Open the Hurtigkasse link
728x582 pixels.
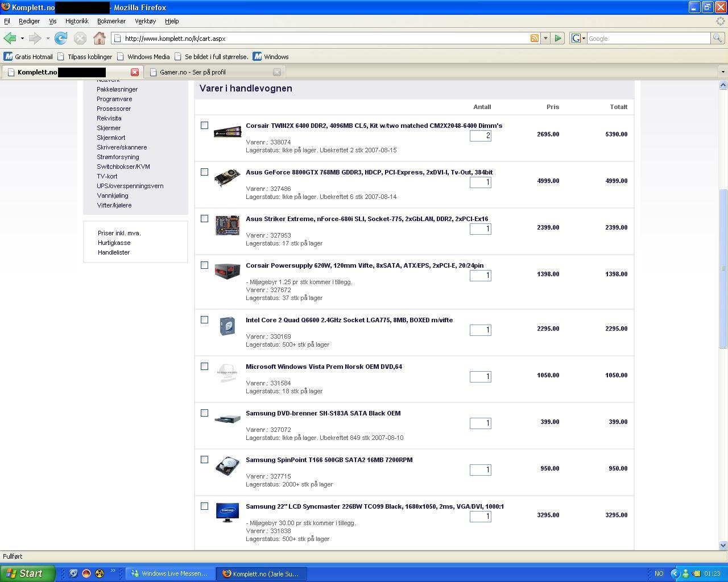click(x=114, y=243)
